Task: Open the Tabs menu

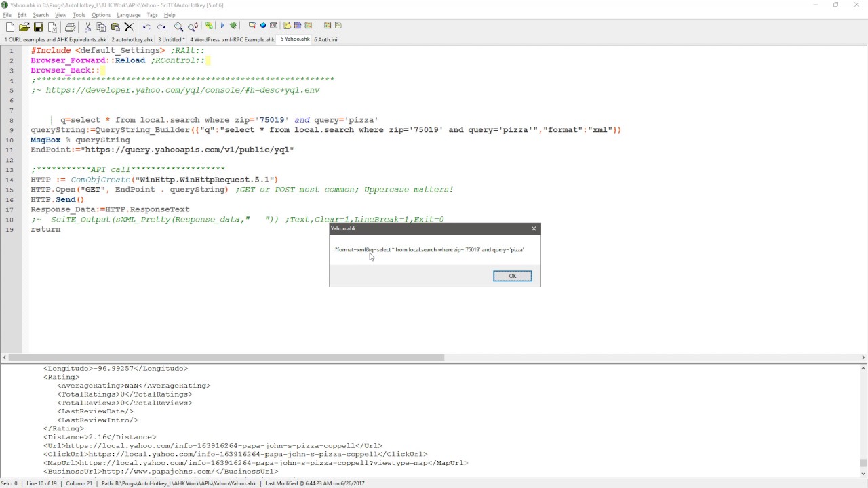Action: [x=152, y=15]
